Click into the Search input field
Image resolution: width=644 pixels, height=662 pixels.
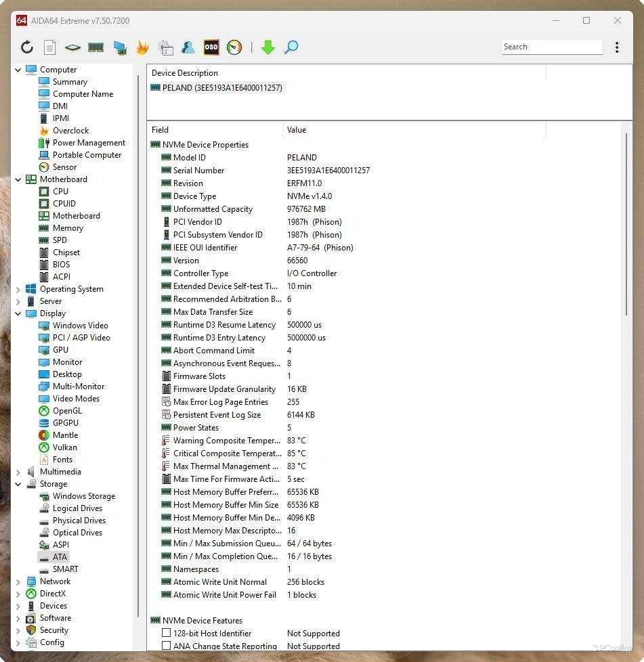(551, 47)
